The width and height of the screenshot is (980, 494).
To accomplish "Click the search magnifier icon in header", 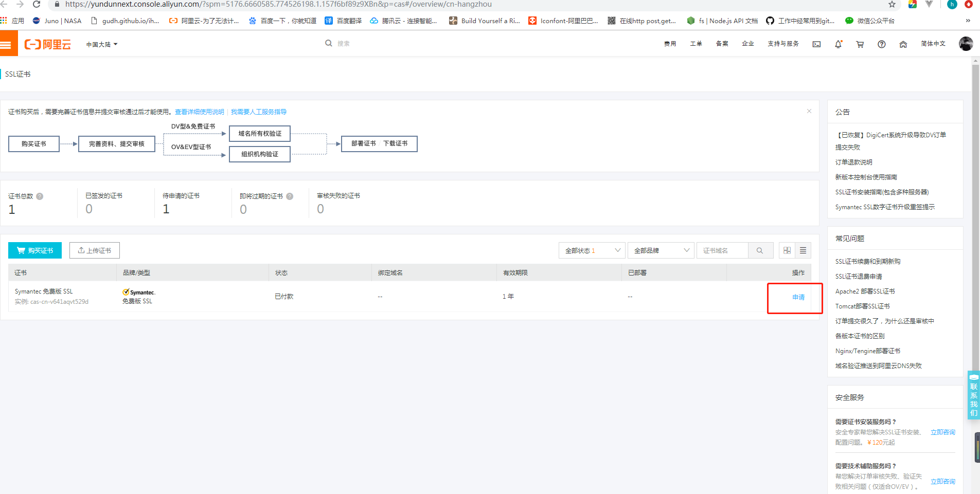I will pyautogui.click(x=329, y=43).
